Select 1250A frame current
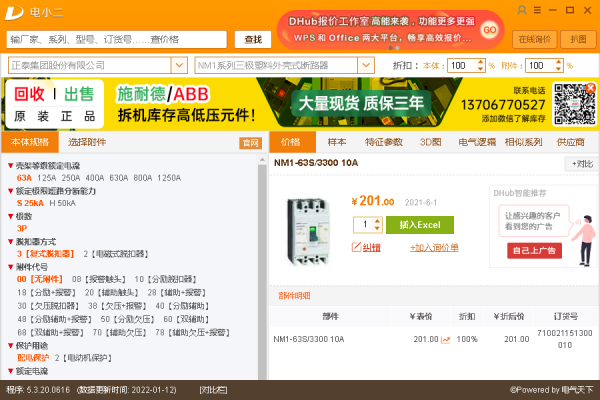The height and width of the screenshot is (400, 600). click(x=169, y=178)
